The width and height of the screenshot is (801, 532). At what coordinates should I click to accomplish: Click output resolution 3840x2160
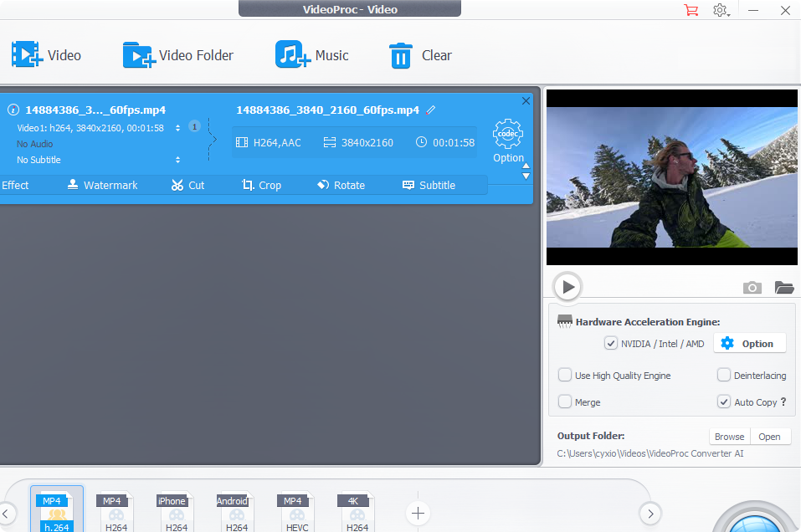[x=358, y=142]
